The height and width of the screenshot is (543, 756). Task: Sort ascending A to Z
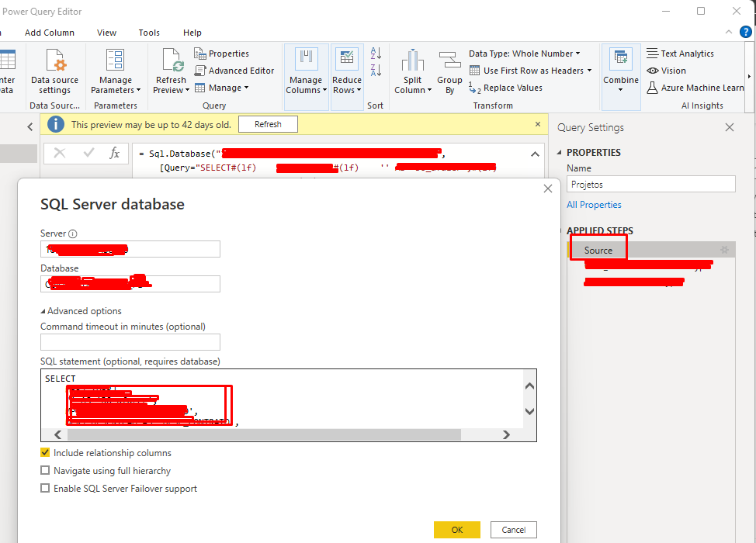(376, 53)
